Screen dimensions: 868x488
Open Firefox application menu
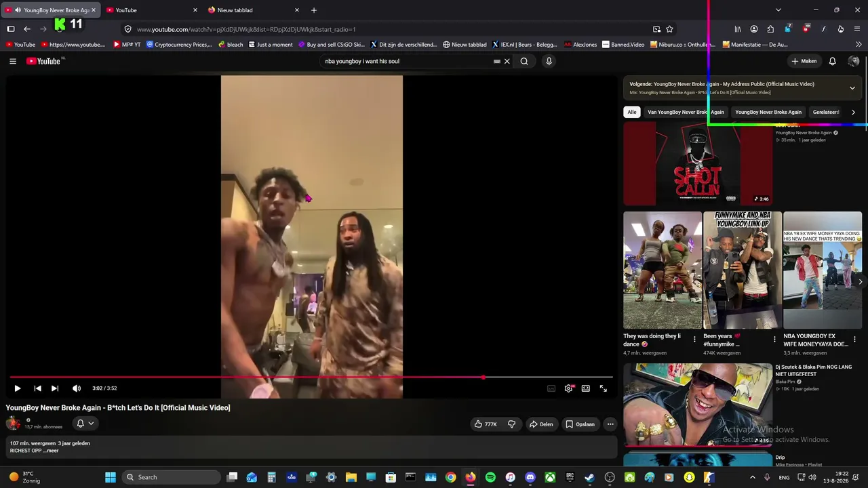pos(858,29)
